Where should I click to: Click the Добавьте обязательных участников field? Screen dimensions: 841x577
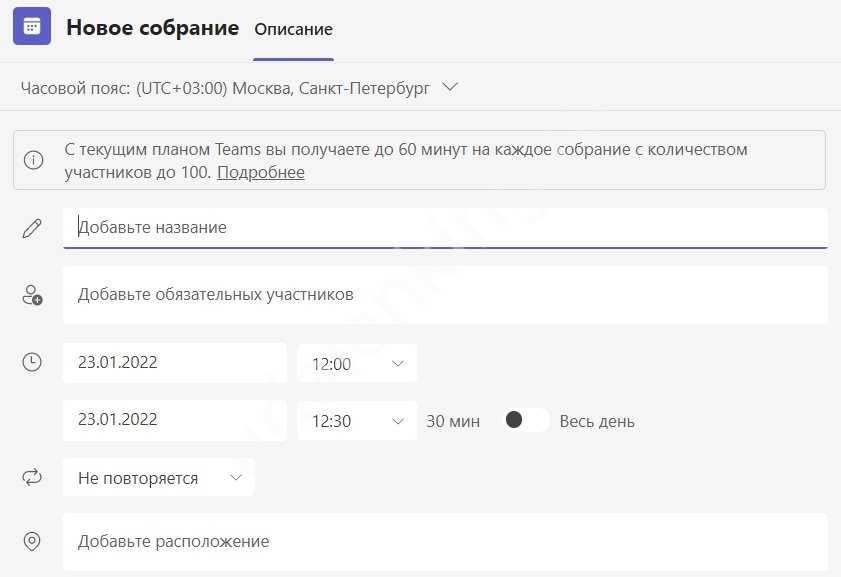click(x=445, y=295)
